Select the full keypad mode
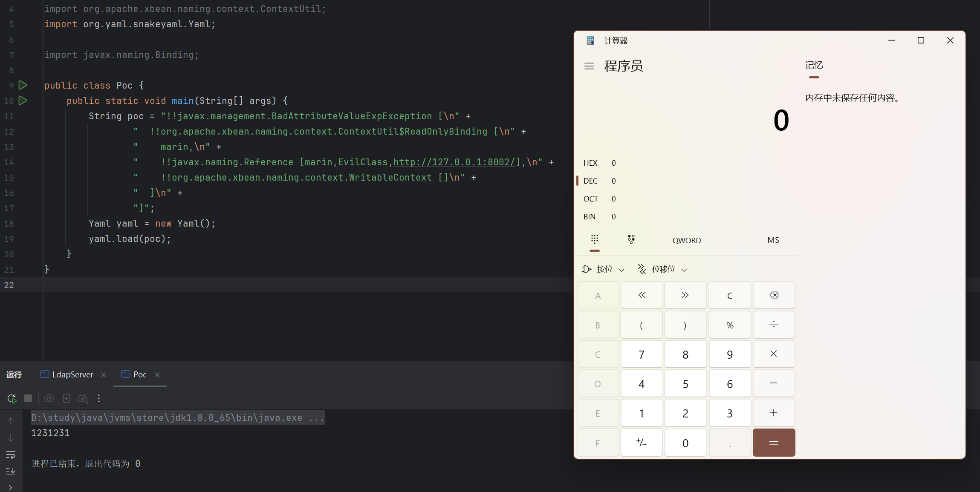This screenshot has width=980, height=492. coord(594,239)
